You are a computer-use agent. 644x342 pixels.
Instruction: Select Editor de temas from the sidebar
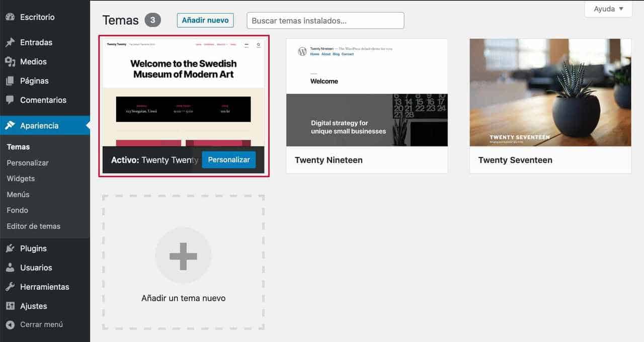coord(34,226)
